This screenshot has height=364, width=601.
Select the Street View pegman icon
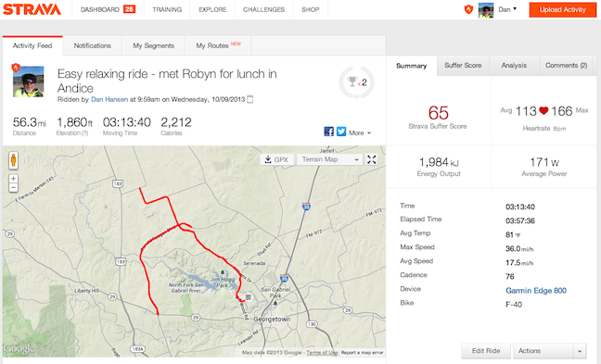[x=13, y=160]
